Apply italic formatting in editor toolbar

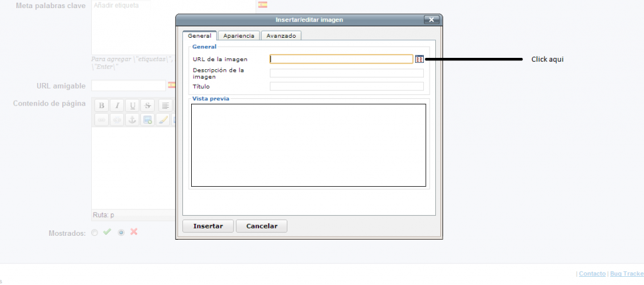(116, 105)
